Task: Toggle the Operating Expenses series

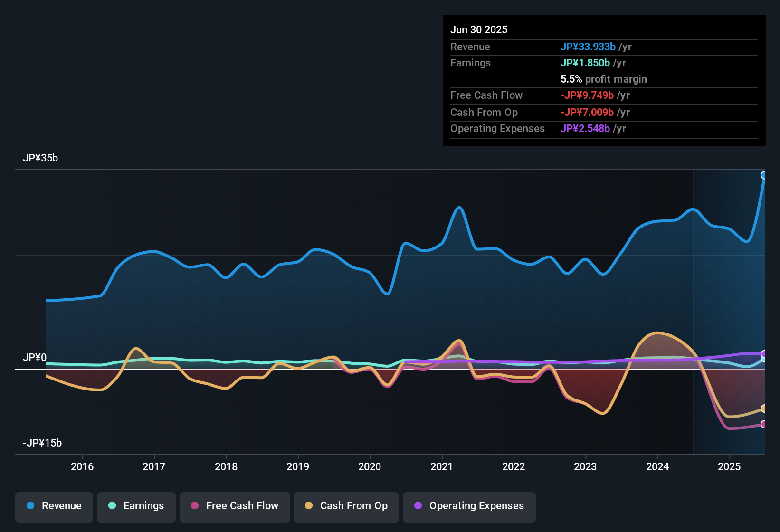Action: click(469, 506)
